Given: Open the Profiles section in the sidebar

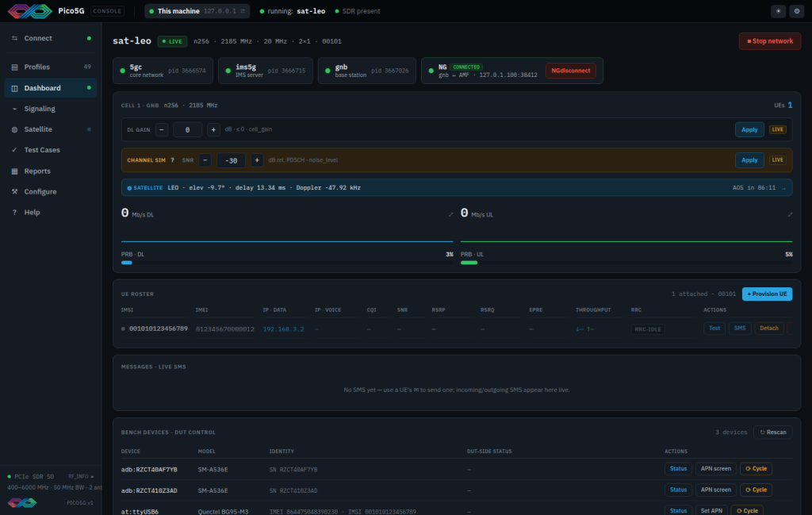Looking at the screenshot, I should tap(51, 67).
